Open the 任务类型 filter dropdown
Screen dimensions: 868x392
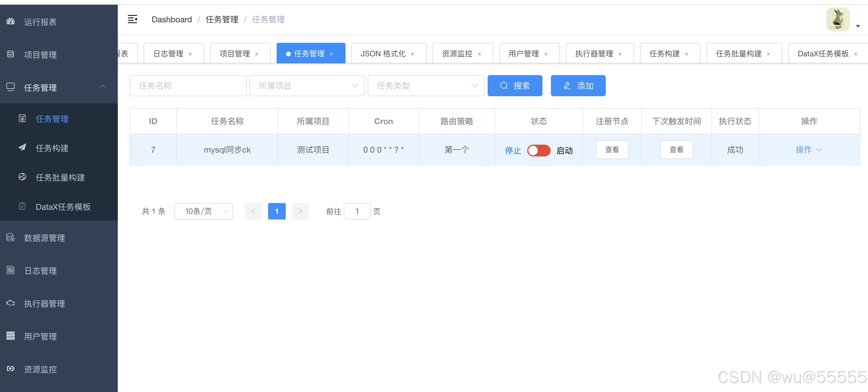click(426, 86)
